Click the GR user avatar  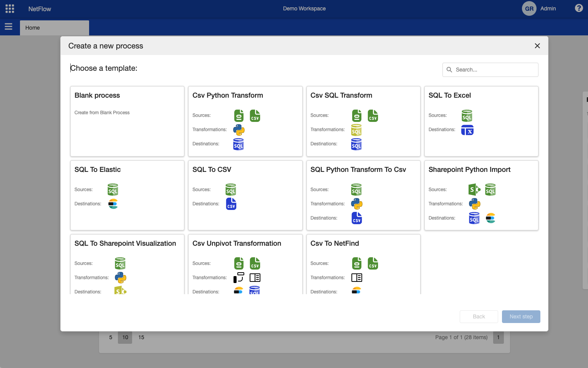point(529,8)
